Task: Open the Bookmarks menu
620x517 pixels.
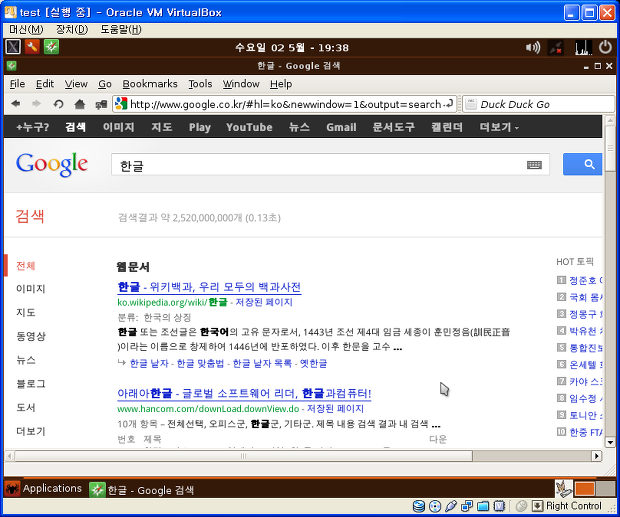Action: (150, 84)
